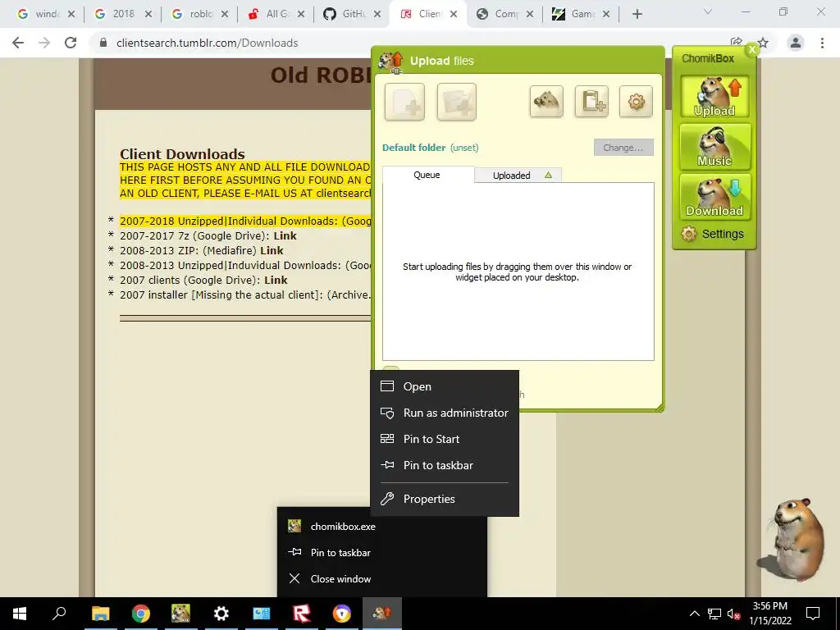Click the ChomikBox taskbar icon
Screen dimensions: 840x630
click(180, 614)
